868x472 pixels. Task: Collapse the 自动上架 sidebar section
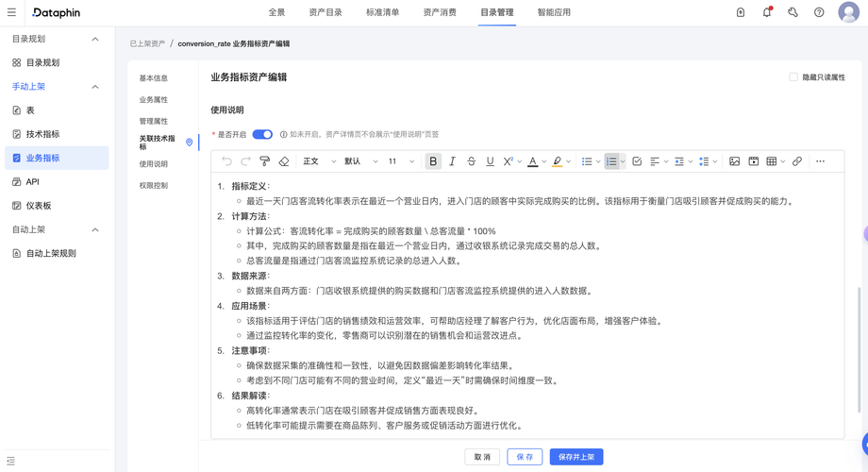[x=95, y=229]
